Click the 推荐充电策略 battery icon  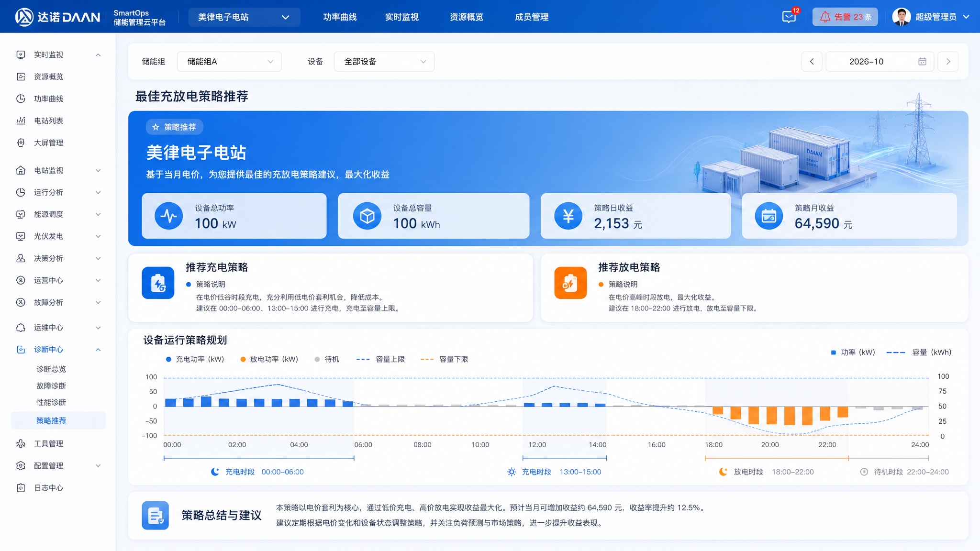(x=158, y=283)
